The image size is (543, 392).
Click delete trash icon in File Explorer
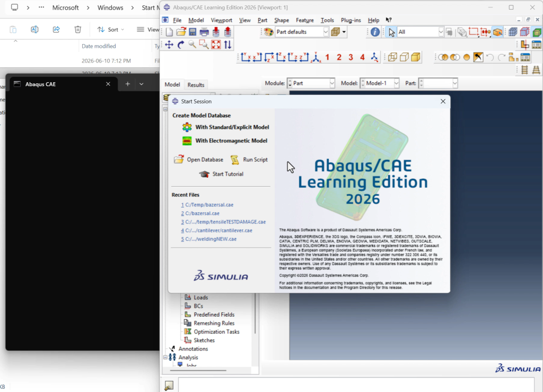pyautogui.click(x=77, y=29)
